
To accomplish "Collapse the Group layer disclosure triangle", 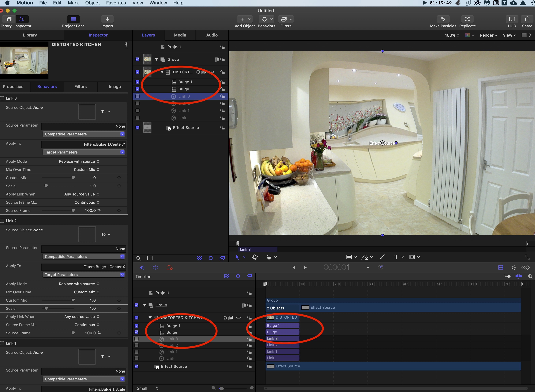I will (x=157, y=59).
